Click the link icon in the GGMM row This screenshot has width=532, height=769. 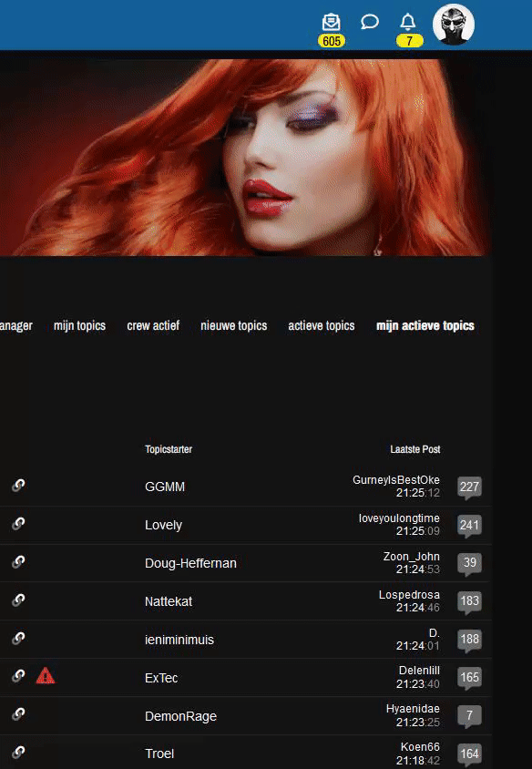pos(18,485)
